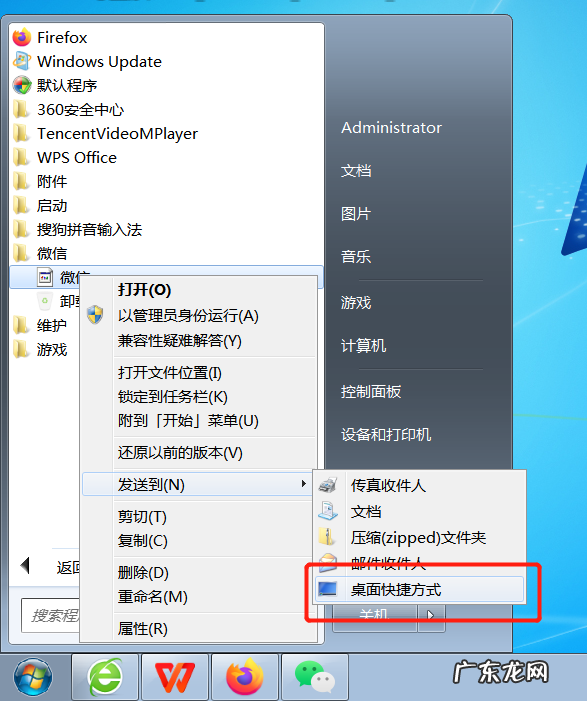Open 设备和打印机 in the right pane
Viewport: 587px width, 701px height.
(386, 435)
